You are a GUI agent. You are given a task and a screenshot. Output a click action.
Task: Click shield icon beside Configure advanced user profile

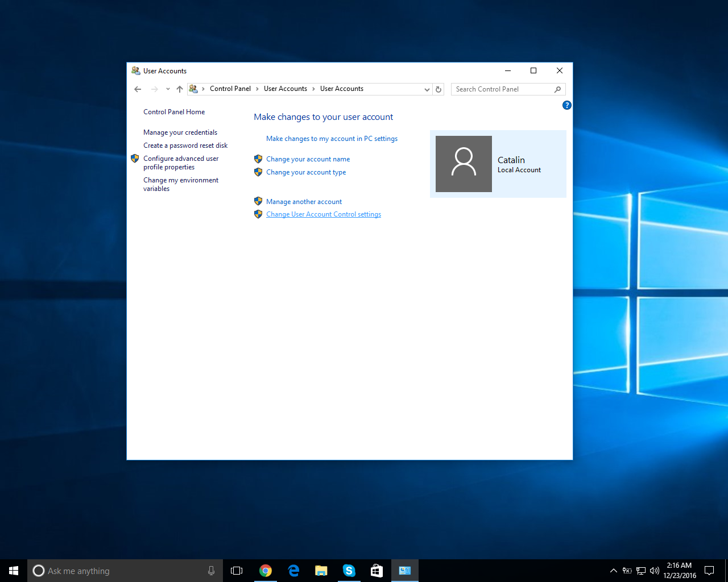click(x=135, y=159)
